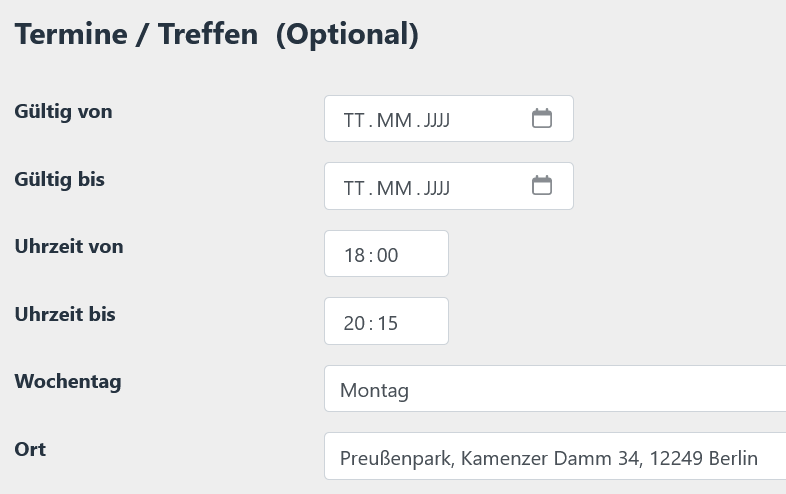Image resolution: width=786 pixels, height=494 pixels.
Task: Click minutes 00 in Uhrzeit von
Action: click(388, 255)
